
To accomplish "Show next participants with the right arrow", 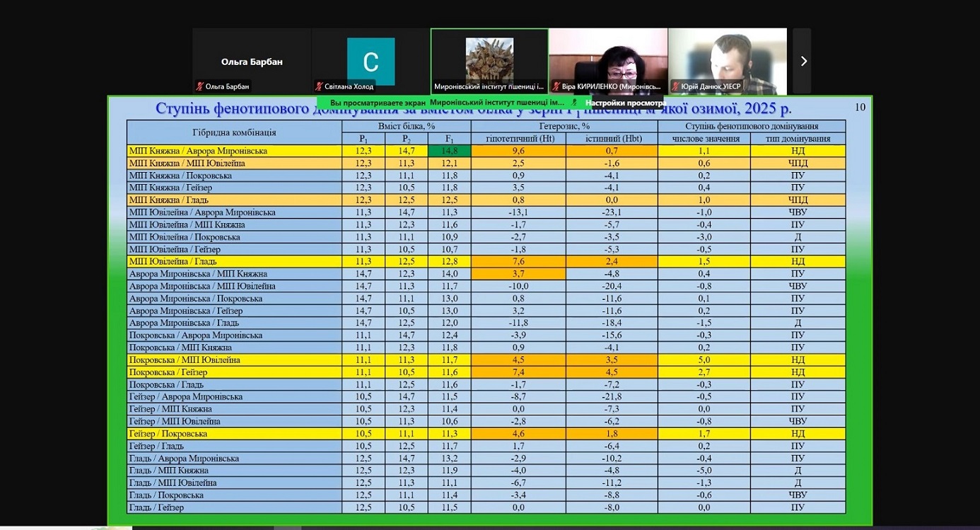I will pos(803,62).
